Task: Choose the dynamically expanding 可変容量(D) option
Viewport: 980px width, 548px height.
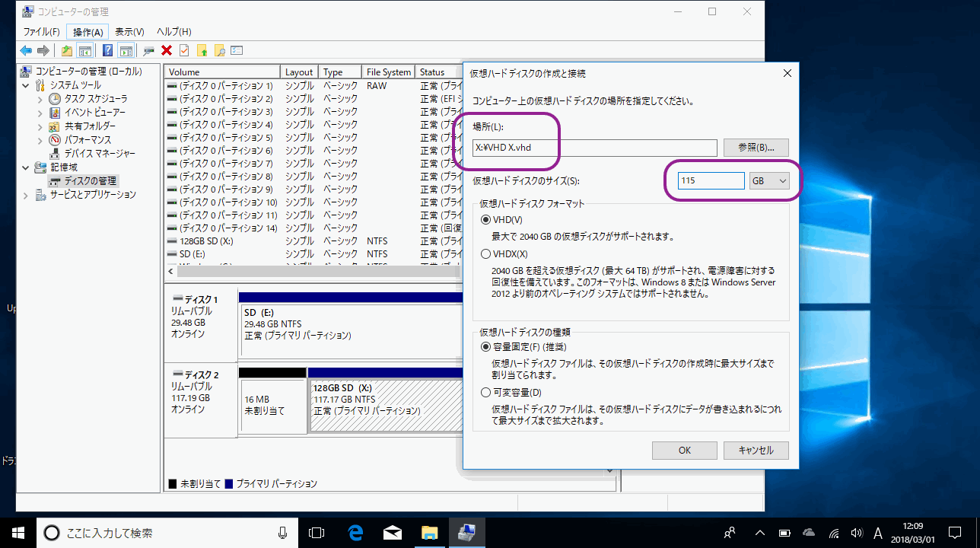Action: (x=486, y=393)
